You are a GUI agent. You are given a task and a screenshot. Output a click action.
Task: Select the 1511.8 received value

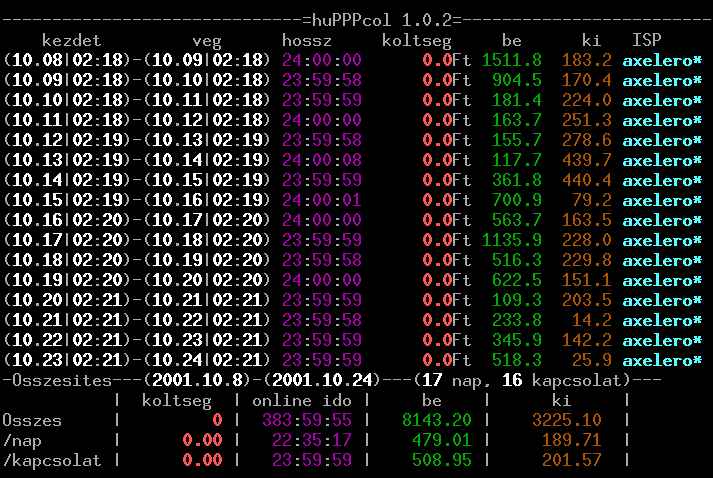(510, 60)
